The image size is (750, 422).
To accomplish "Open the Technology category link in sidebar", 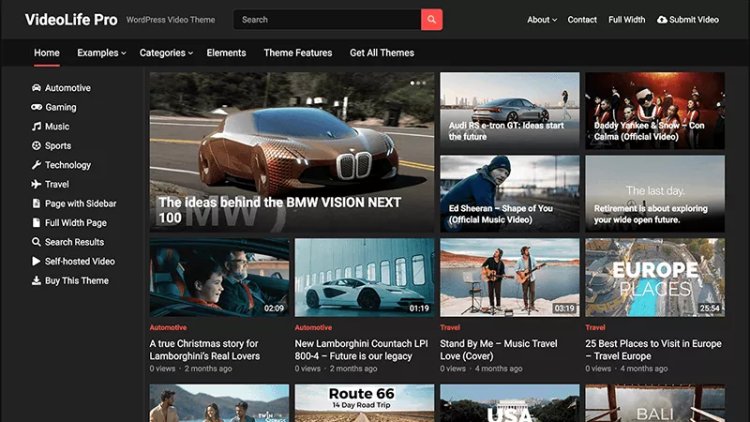I will (68, 165).
